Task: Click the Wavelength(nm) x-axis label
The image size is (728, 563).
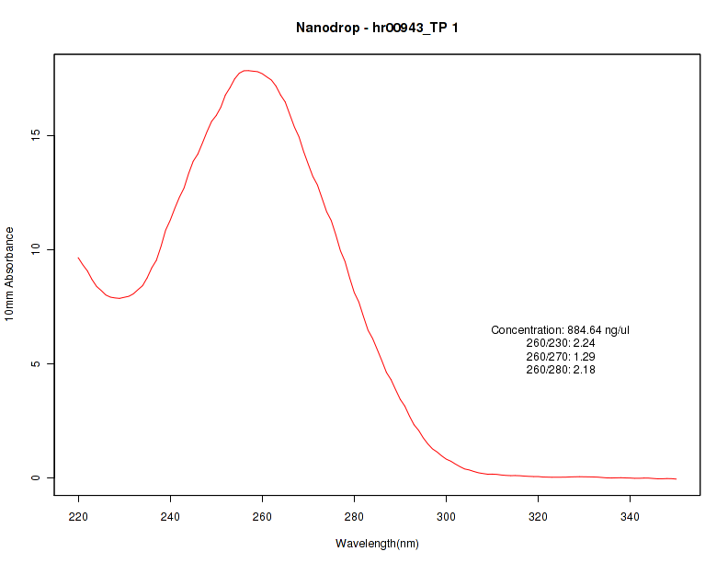Action: [x=377, y=544]
